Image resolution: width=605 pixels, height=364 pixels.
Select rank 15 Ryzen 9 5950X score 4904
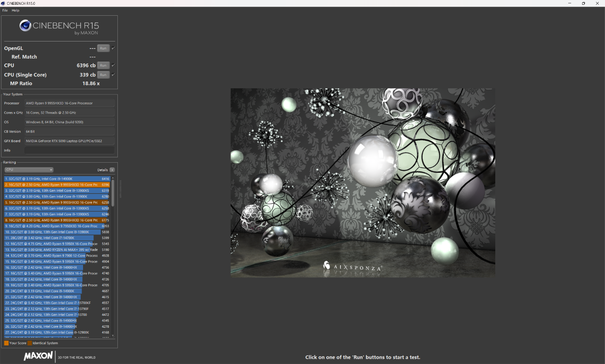[x=57, y=261]
